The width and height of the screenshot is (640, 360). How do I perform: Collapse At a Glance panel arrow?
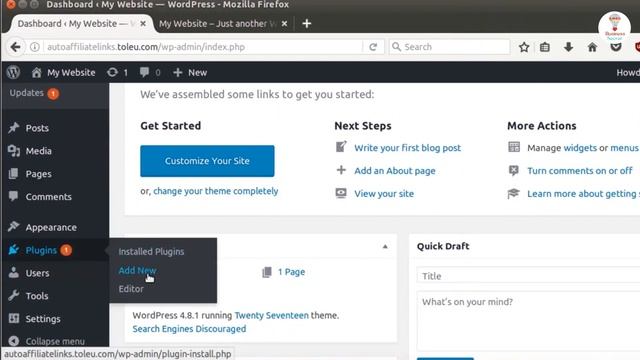pos(385,247)
